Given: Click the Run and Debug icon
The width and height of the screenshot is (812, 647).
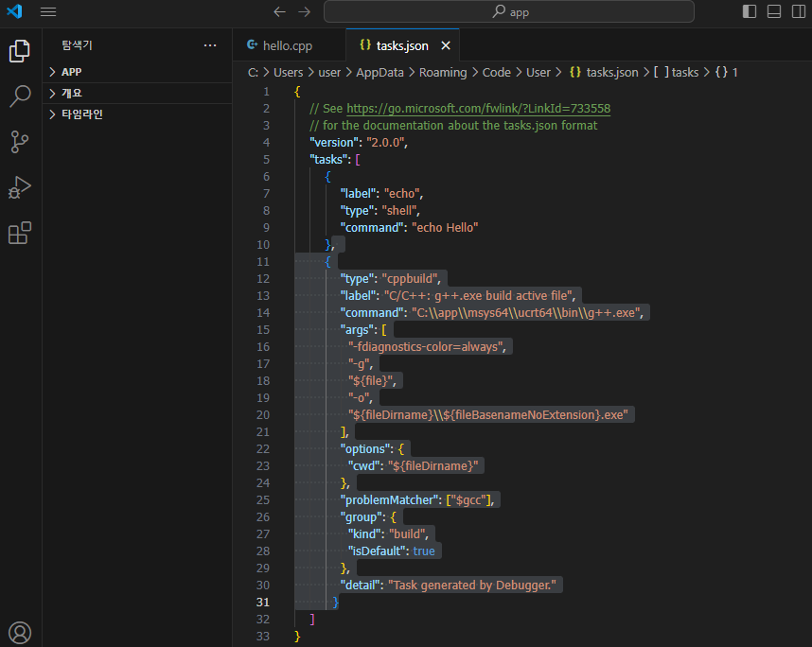Looking at the screenshot, I should point(20,187).
